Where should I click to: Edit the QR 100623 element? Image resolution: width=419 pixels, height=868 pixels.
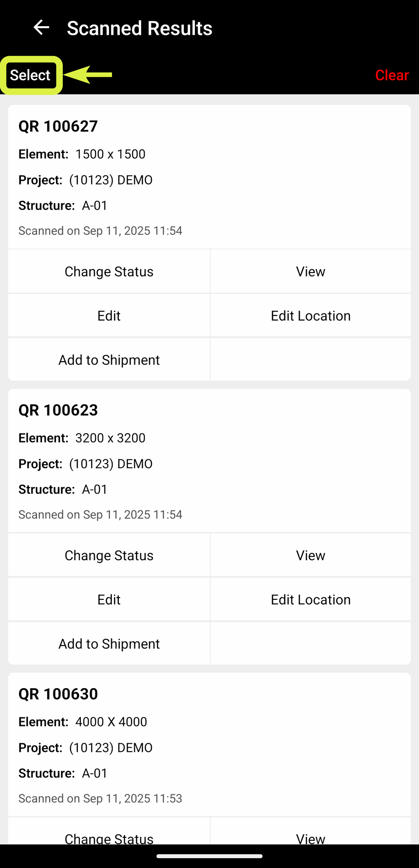pos(109,599)
